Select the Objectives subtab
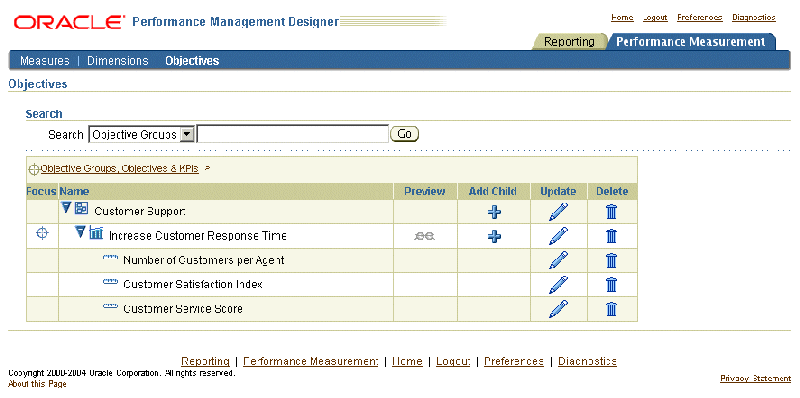This screenshot has width=800, height=398. click(192, 61)
